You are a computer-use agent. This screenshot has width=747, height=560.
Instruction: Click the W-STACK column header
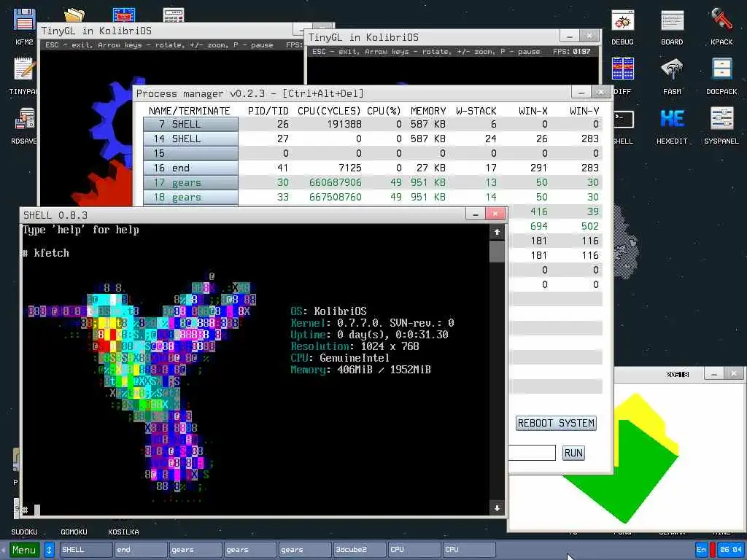coord(476,111)
